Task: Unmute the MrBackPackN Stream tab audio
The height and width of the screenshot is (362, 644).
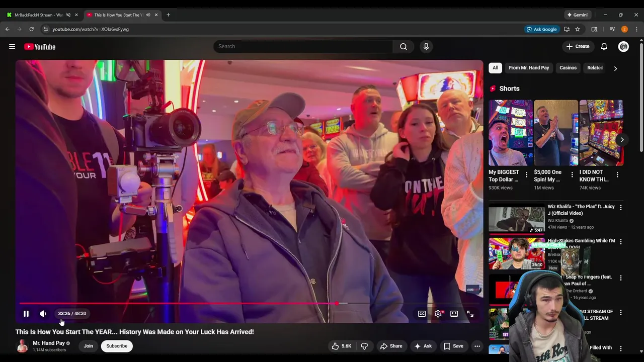Action: tap(68, 15)
